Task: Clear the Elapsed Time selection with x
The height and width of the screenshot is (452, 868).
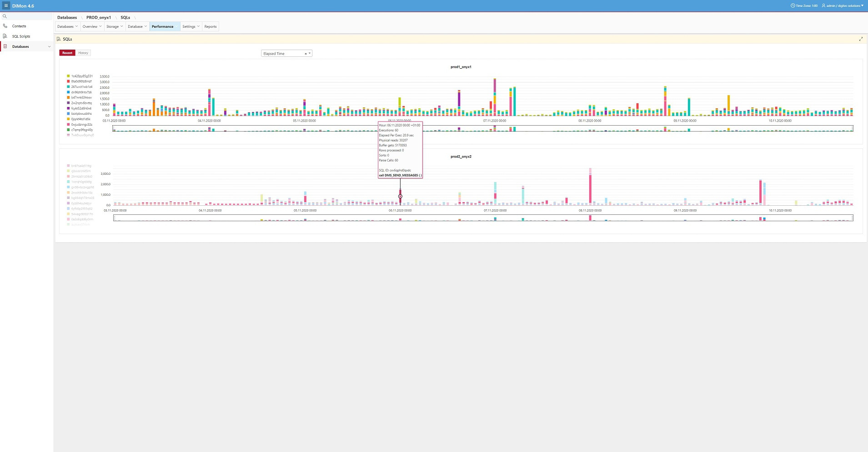Action: click(306, 54)
